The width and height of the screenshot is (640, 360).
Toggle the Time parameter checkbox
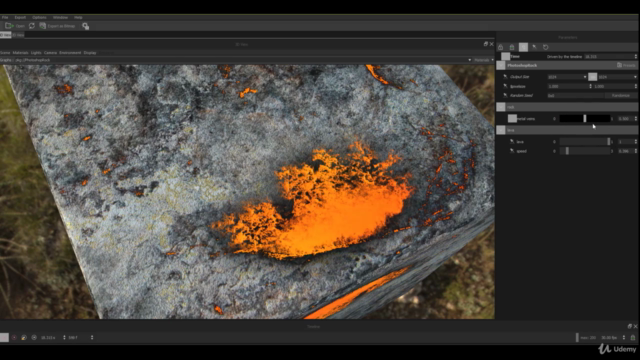click(x=505, y=56)
